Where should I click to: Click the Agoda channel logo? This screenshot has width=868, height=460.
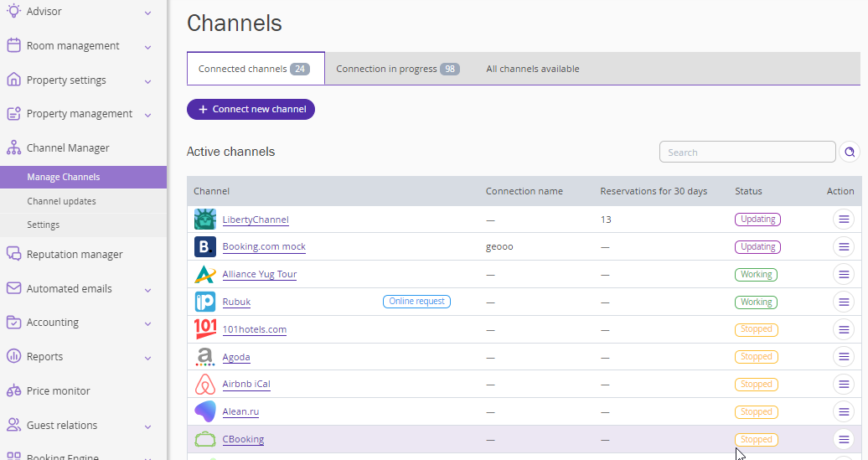pyautogui.click(x=204, y=356)
